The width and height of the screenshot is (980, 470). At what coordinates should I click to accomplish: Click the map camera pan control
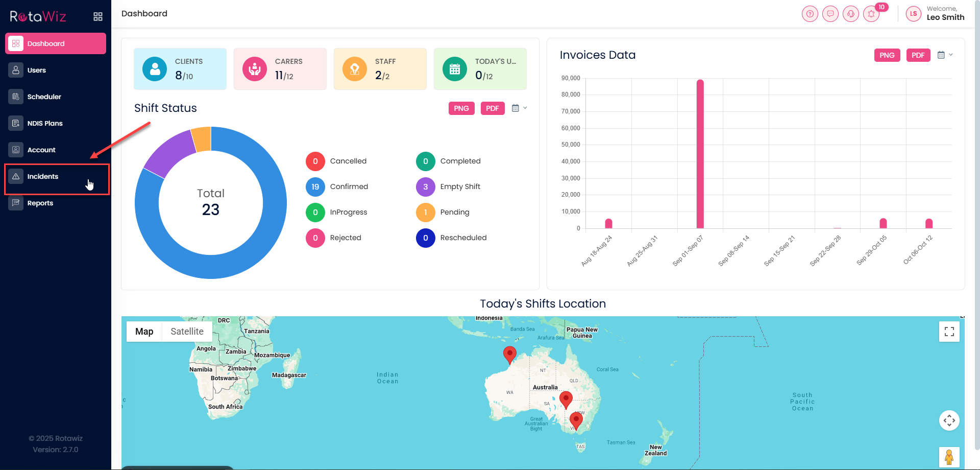click(x=949, y=420)
